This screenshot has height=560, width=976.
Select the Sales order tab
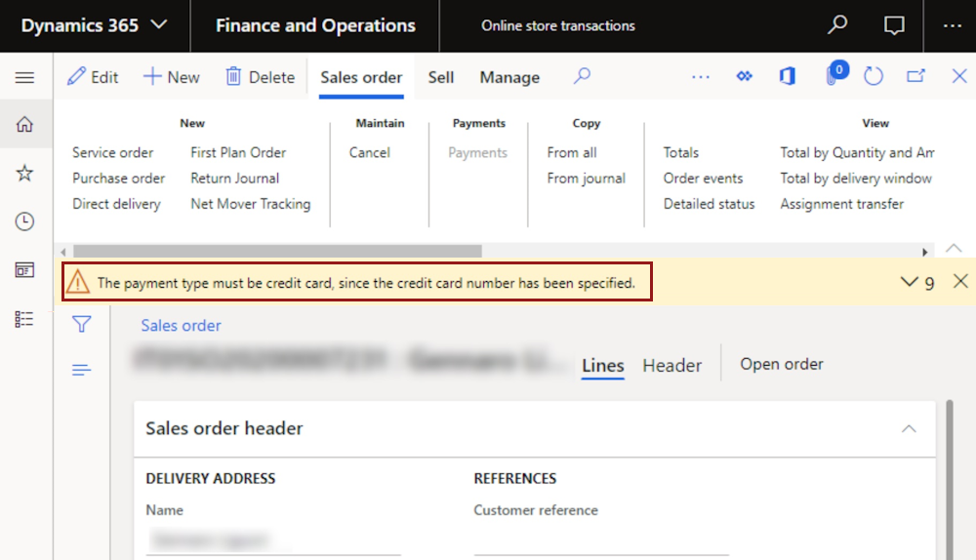361,78
